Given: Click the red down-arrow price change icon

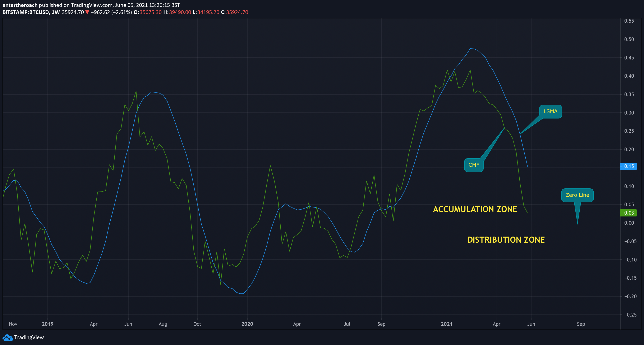Looking at the screenshot, I should coord(87,12).
